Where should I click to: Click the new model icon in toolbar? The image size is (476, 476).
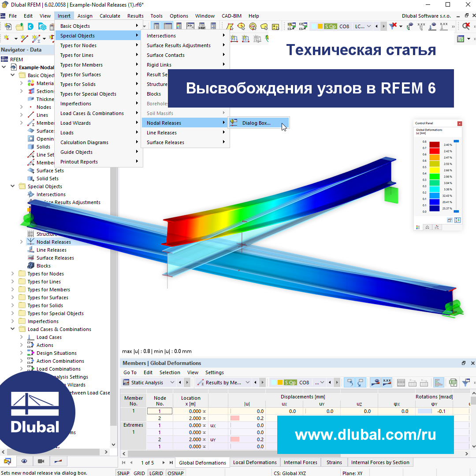tap(8, 27)
